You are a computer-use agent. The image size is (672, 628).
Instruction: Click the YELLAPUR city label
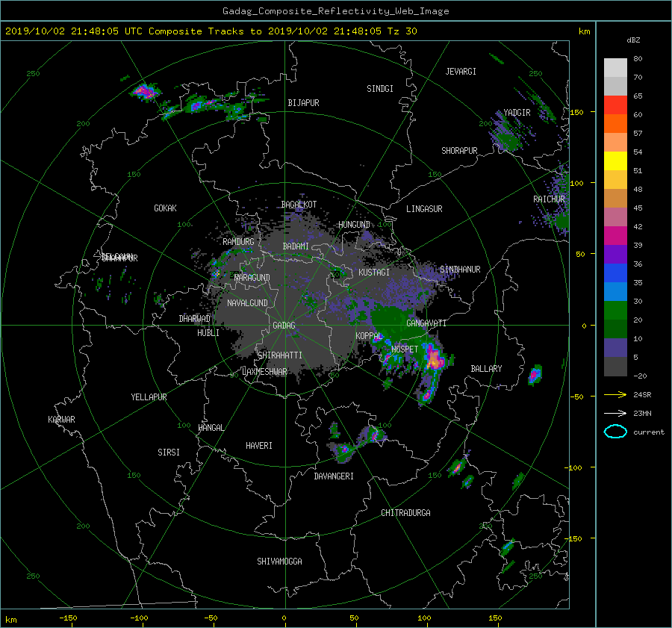pyautogui.click(x=149, y=397)
